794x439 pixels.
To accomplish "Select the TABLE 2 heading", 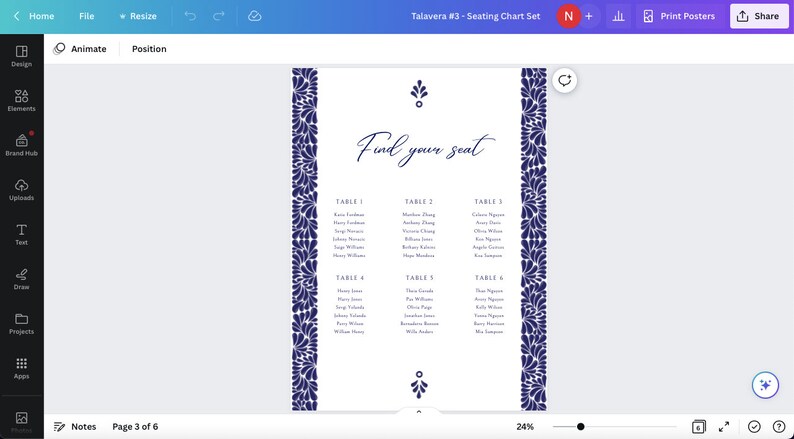I will coord(419,202).
